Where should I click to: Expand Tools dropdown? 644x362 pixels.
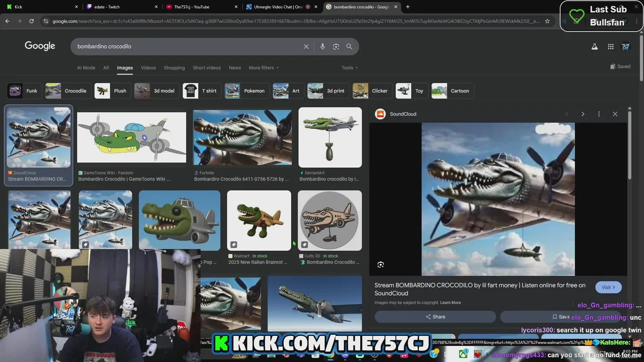pos(350,68)
